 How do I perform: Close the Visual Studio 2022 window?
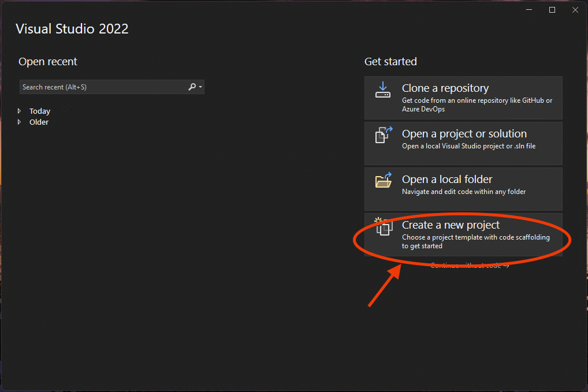pyautogui.click(x=574, y=10)
